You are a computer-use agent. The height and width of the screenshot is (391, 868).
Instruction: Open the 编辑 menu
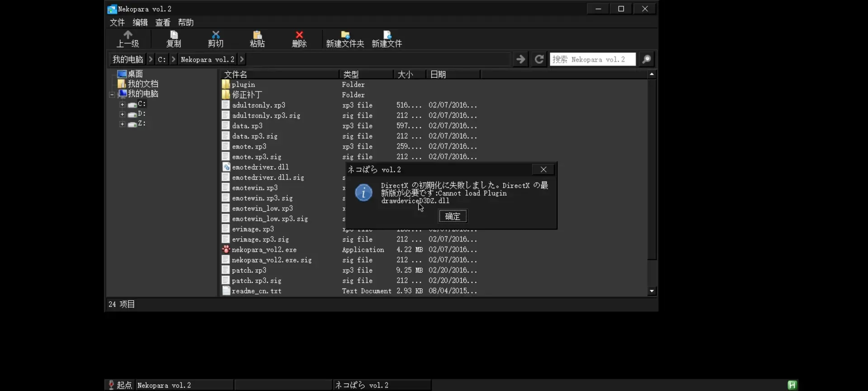[140, 22]
